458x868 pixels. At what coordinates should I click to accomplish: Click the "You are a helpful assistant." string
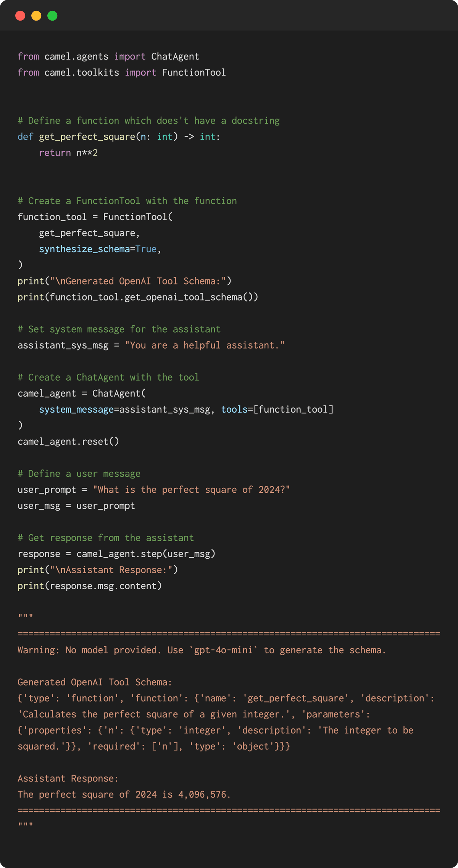(205, 345)
